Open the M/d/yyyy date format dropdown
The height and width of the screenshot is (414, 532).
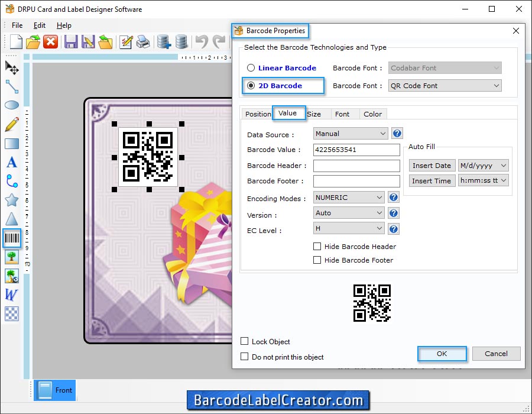pyautogui.click(x=483, y=165)
